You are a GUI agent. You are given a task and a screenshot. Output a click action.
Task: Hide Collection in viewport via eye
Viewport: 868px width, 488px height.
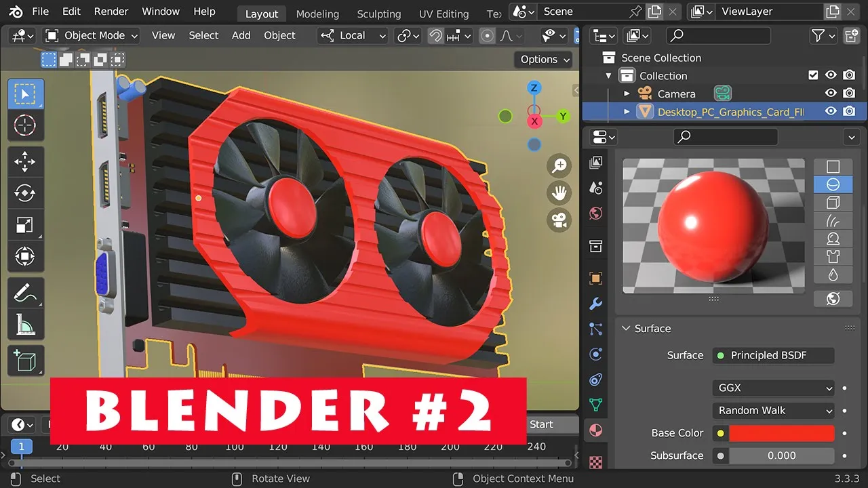coord(831,75)
